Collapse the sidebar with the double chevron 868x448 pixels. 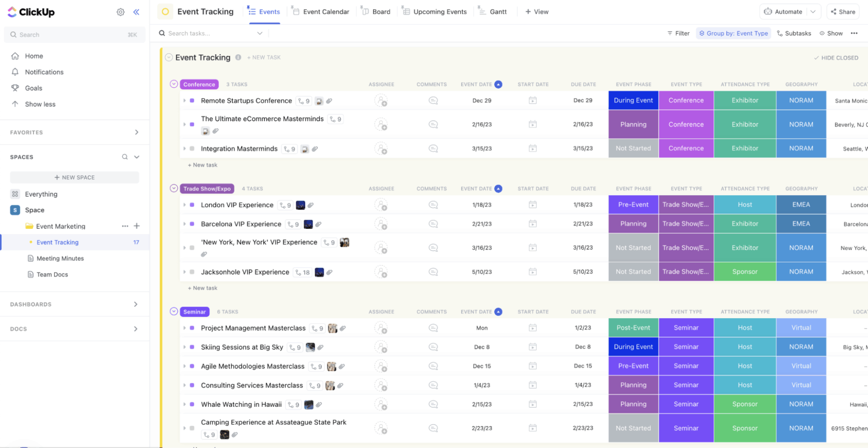coord(137,12)
